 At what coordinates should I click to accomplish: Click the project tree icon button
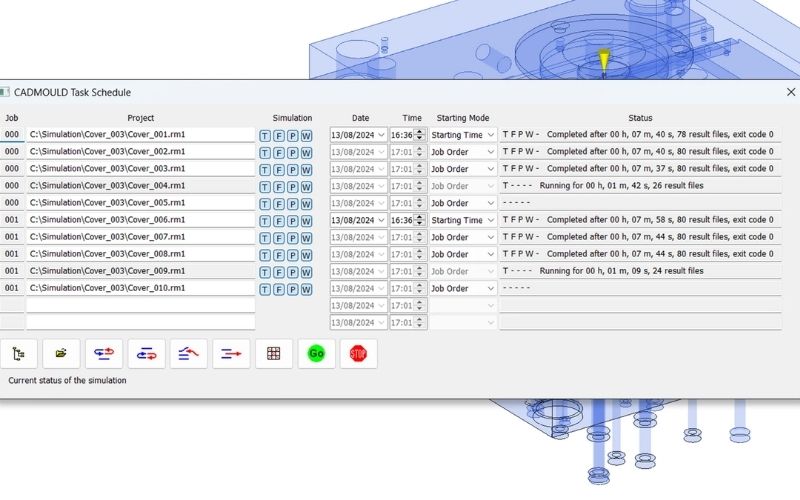[18, 354]
